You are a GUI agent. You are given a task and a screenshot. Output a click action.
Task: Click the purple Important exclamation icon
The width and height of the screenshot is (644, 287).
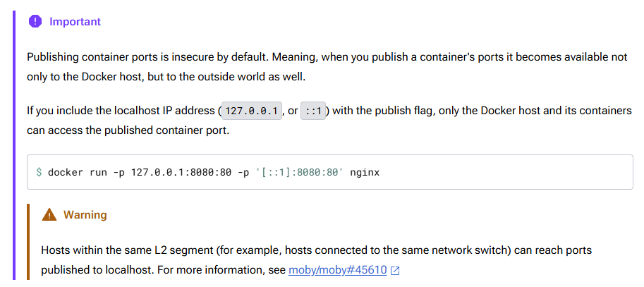click(x=35, y=22)
